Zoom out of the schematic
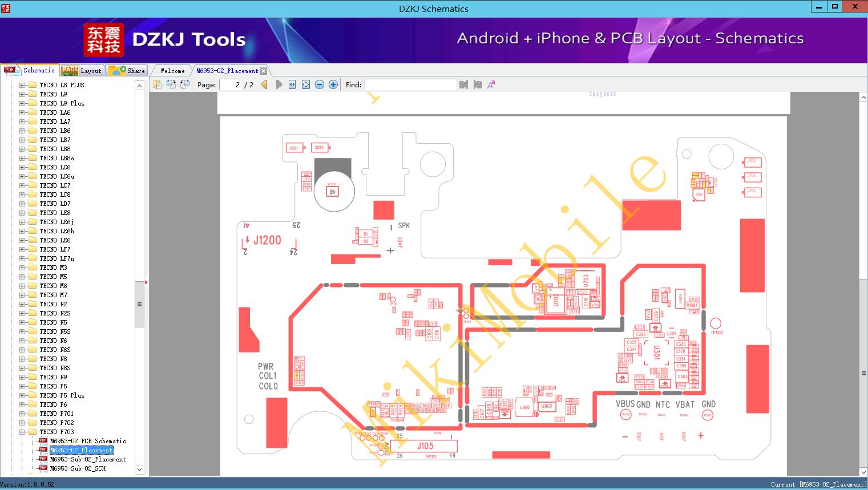 (320, 84)
